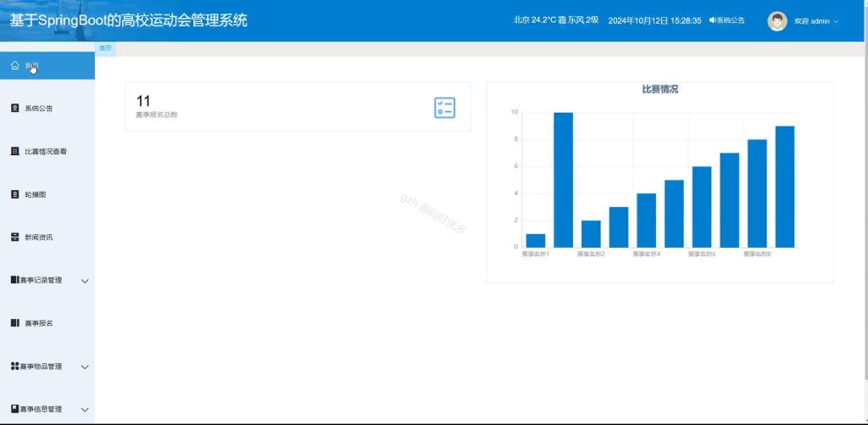
Task: Click the bar above 赛事名称8
Action: pyautogui.click(x=757, y=193)
